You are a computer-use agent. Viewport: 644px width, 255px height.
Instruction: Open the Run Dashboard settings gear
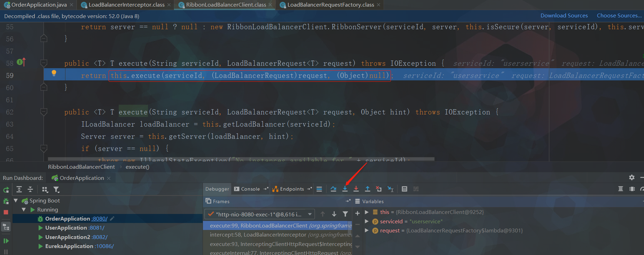tap(632, 177)
